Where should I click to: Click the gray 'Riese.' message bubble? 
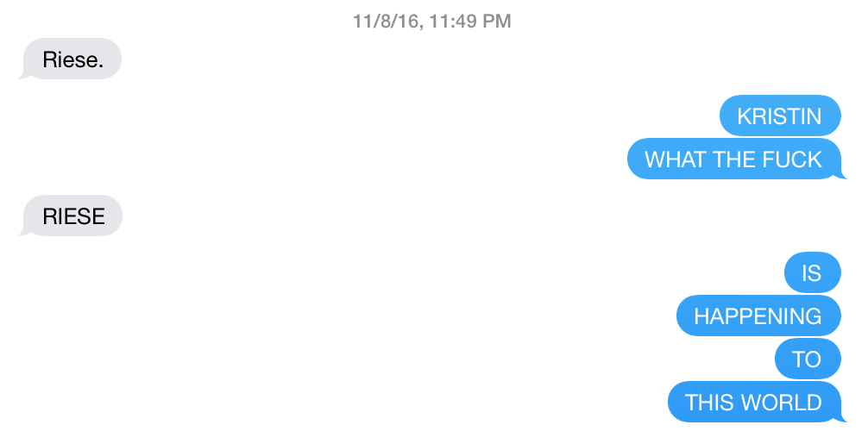pyautogui.click(x=72, y=59)
